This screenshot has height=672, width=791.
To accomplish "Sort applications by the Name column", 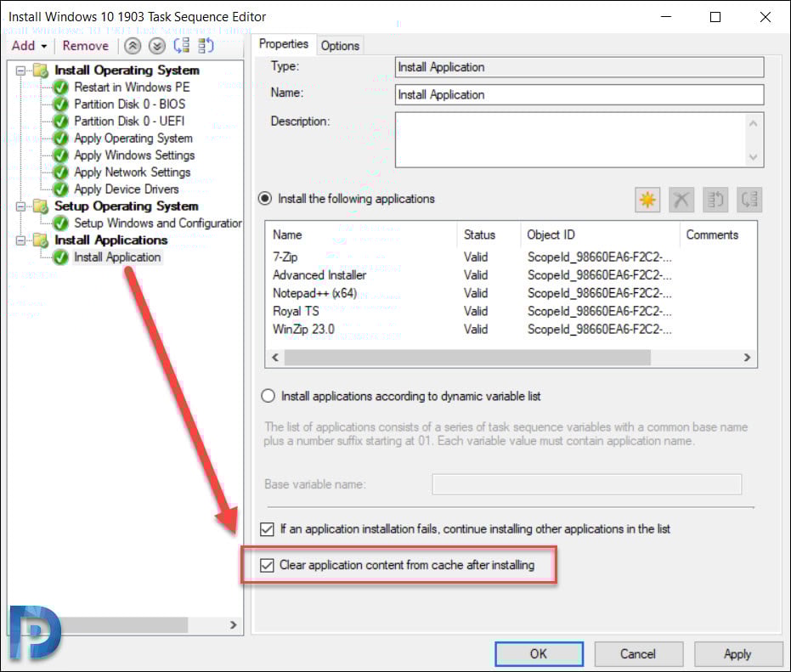I will (361, 235).
